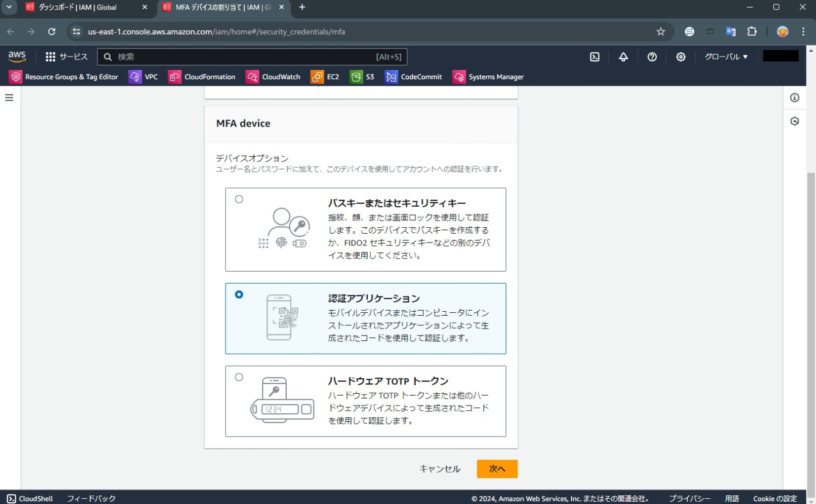
Task: Click the キャンセル button
Action: point(439,469)
